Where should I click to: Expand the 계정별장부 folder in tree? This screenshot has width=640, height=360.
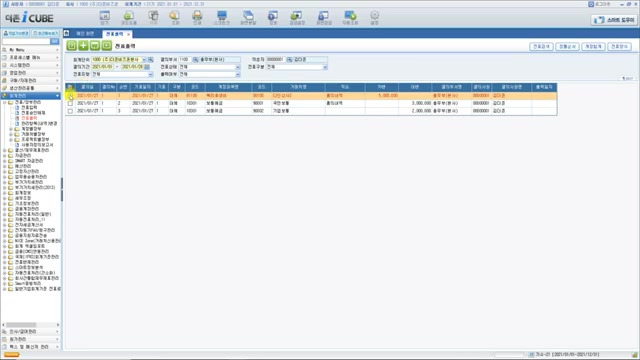tap(11, 129)
